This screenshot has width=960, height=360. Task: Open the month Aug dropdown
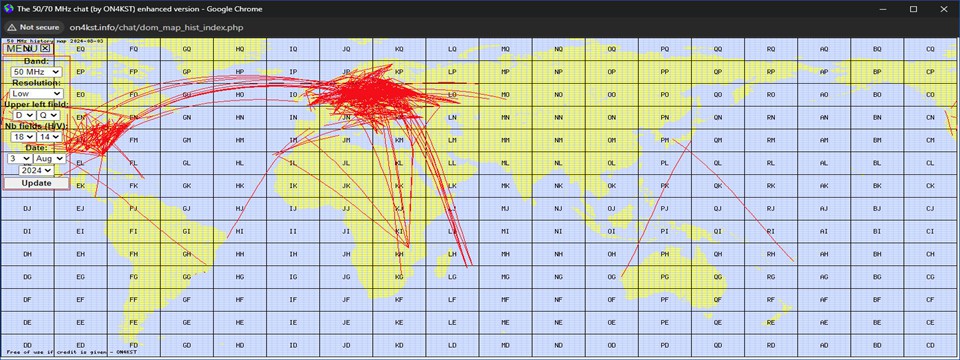(49, 159)
